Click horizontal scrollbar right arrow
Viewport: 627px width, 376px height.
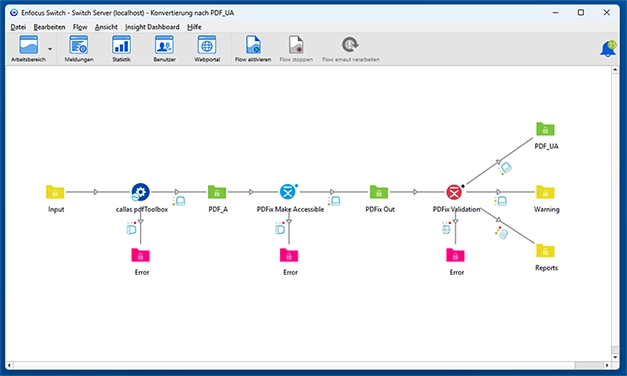[607, 365]
